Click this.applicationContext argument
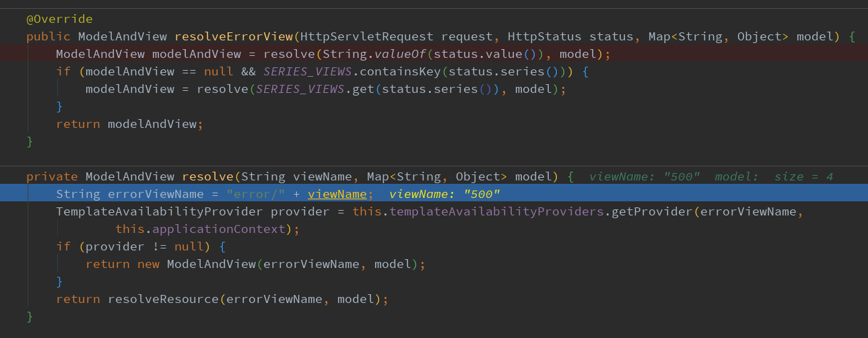 (201, 229)
